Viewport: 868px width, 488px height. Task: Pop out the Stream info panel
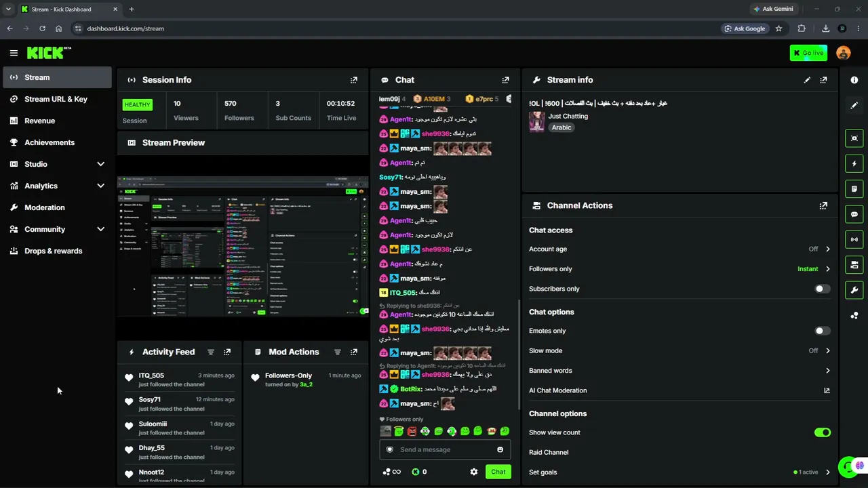pyautogui.click(x=823, y=80)
